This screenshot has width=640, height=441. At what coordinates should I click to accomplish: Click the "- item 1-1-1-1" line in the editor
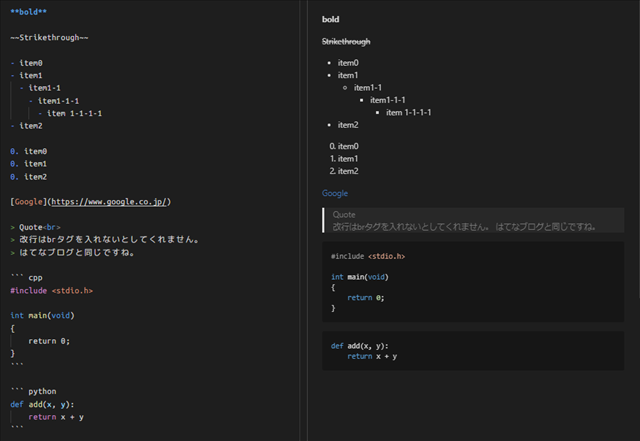pos(75,113)
